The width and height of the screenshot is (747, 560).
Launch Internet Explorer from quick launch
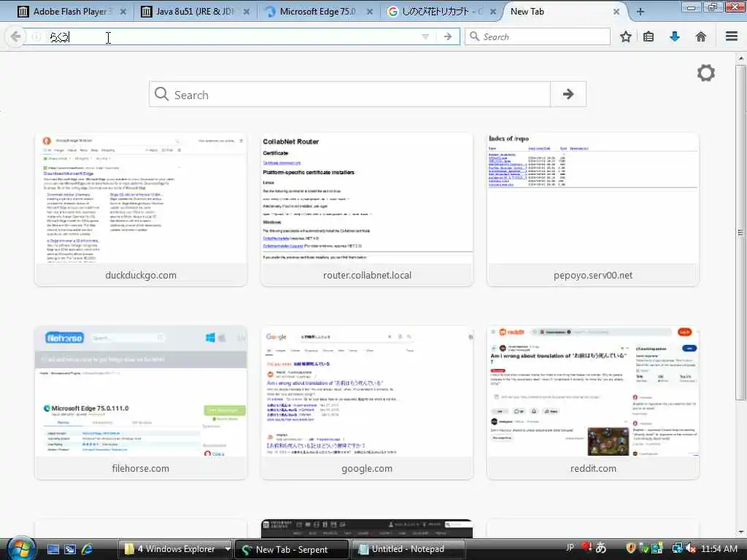coord(87,549)
